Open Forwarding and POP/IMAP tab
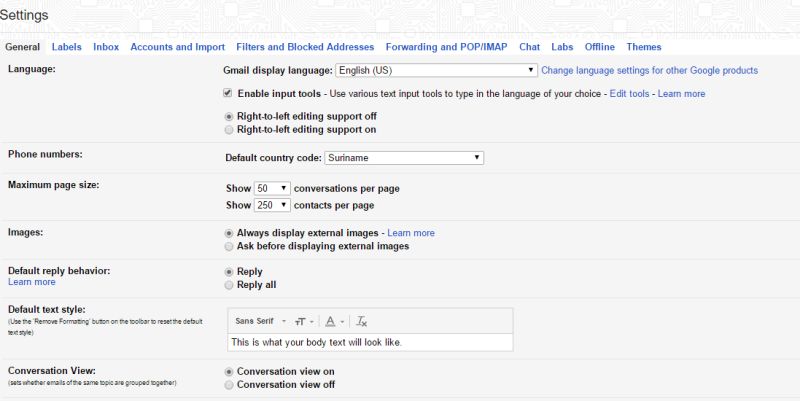The width and height of the screenshot is (800, 401). (446, 47)
